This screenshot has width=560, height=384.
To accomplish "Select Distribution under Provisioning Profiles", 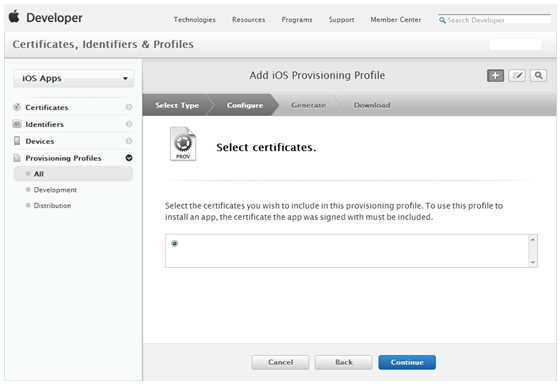I will pos(52,206).
